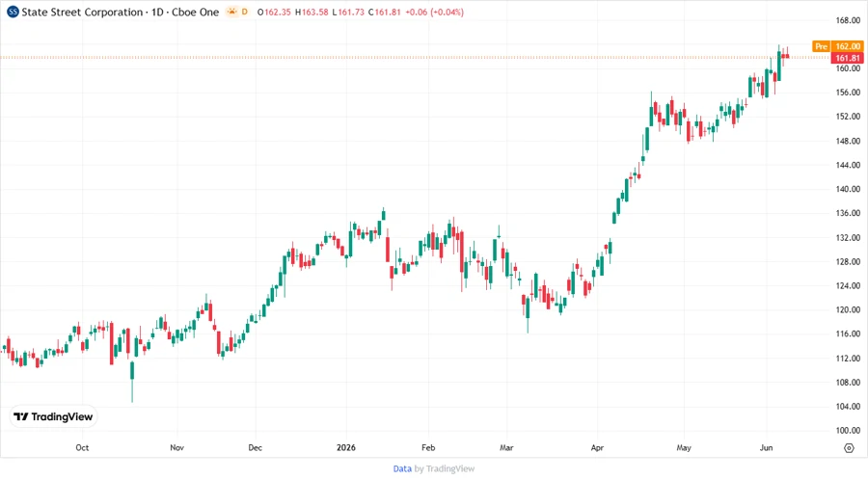
Task: Click the 148.00 price axis label
Action: pos(848,141)
